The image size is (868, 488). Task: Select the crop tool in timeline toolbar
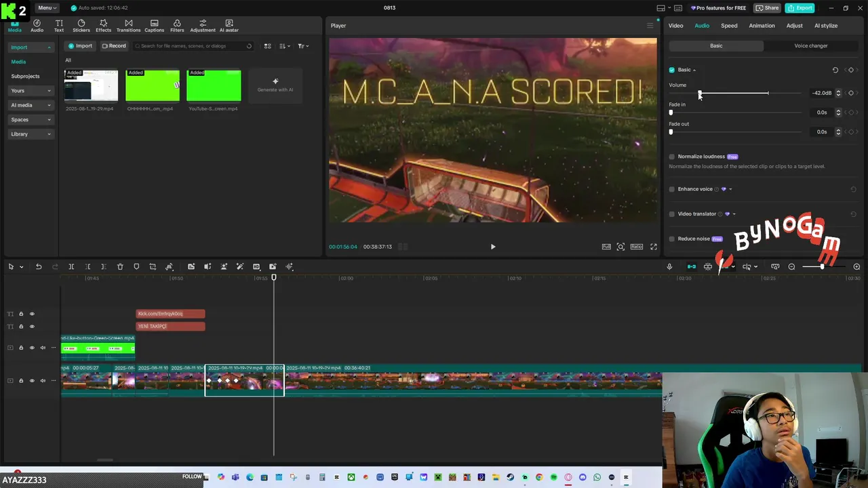pyautogui.click(x=153, y=266)
